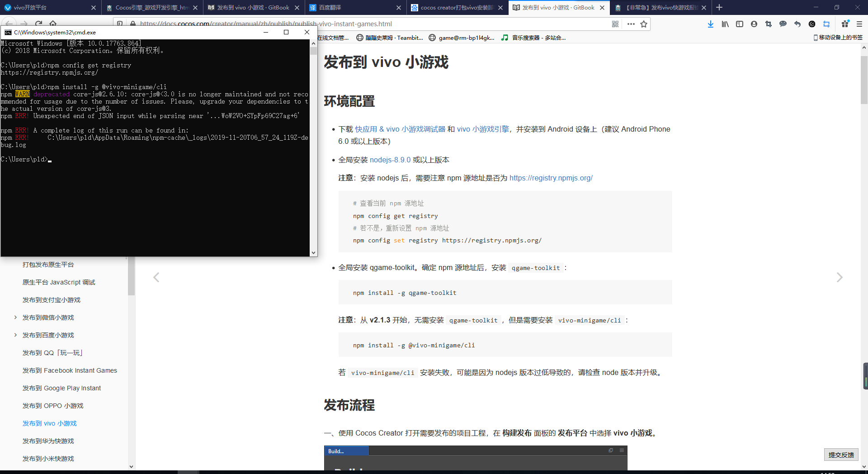This screenshot has height=474, width=868.
Task: Open the Firefox hamburger menu
Action: 859,24
